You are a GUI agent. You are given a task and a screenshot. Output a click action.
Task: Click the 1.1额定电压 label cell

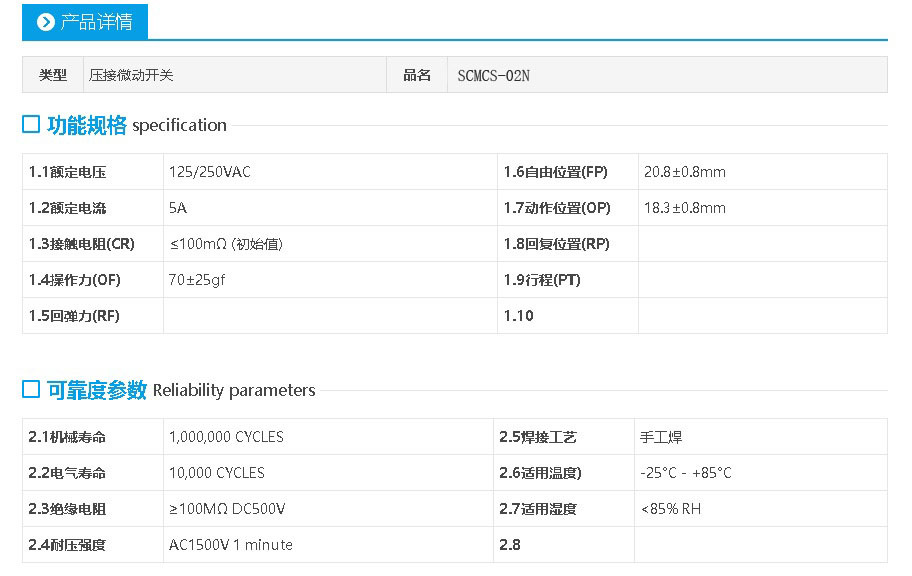tap(68, 172)
